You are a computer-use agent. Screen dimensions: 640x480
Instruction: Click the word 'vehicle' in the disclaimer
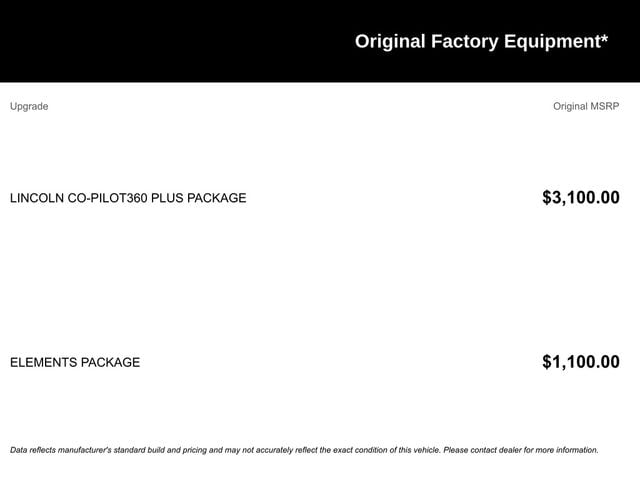427,450
